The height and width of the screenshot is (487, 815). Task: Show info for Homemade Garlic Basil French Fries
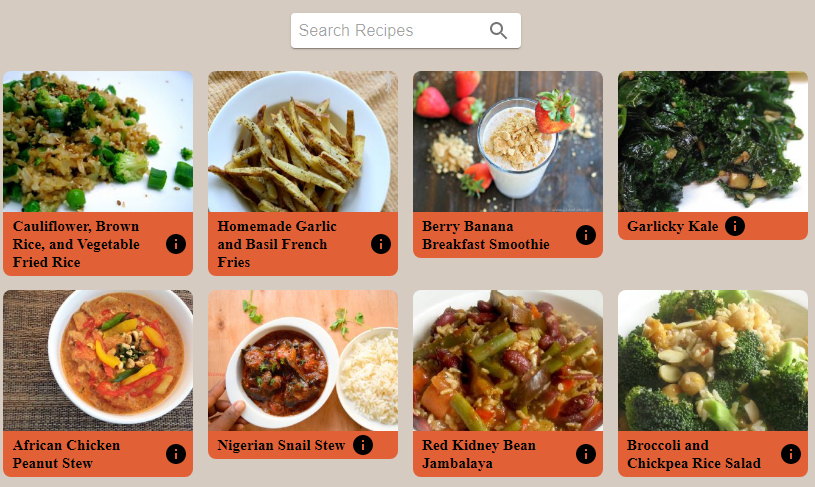[x=380, y=244]
